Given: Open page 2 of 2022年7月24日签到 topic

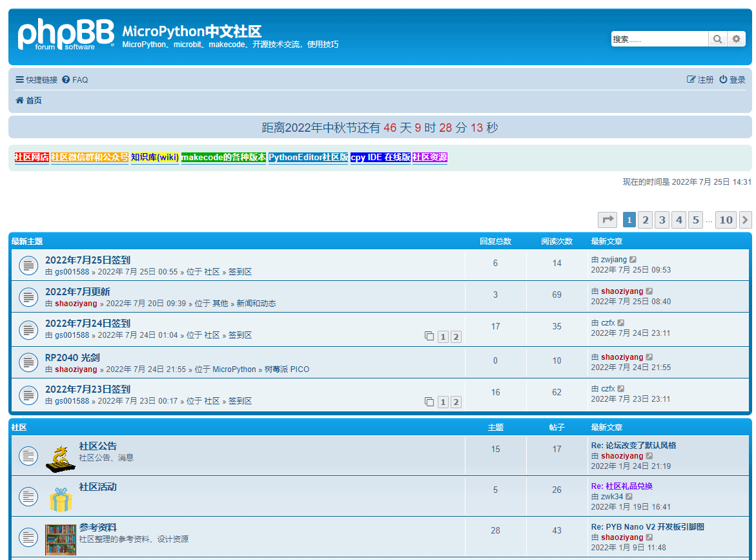Looking at the screenshot, I should click(456, 337).
